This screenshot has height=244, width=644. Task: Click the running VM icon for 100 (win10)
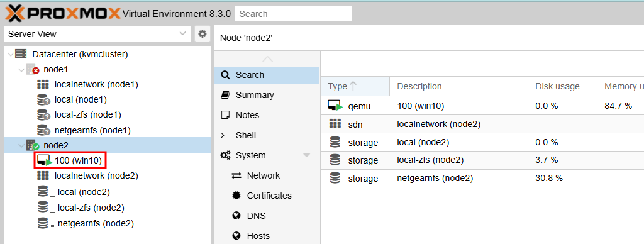point(45,160)
